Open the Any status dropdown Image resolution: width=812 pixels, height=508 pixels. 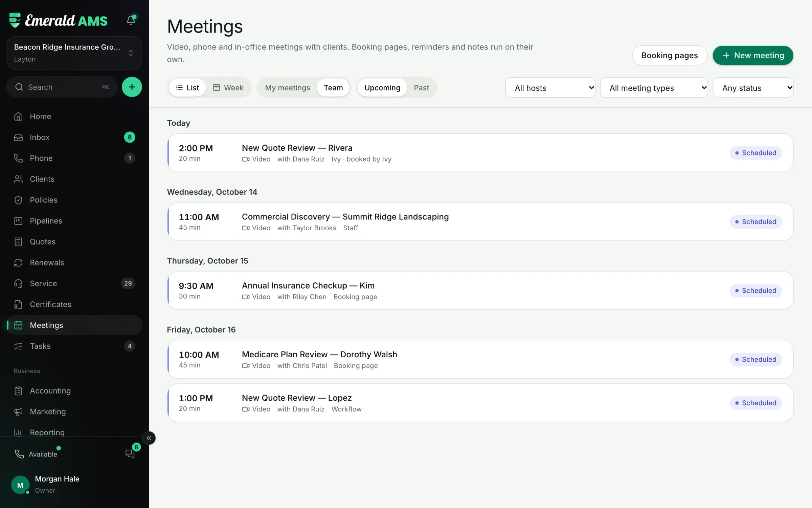pyautogui.click(x=753, y=88)
